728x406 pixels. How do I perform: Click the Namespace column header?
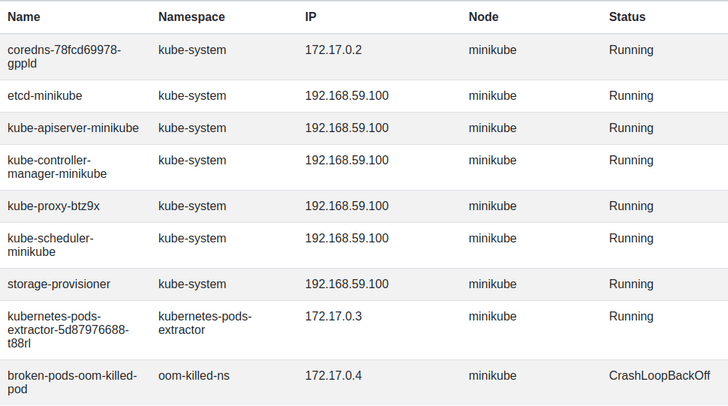tap(191, 17)
